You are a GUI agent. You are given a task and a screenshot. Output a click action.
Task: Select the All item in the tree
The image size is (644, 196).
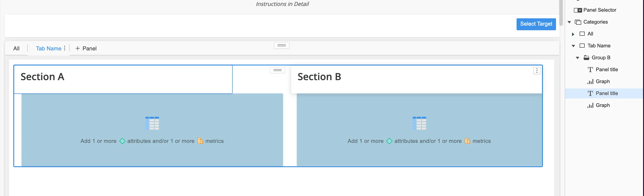(590, 34)
